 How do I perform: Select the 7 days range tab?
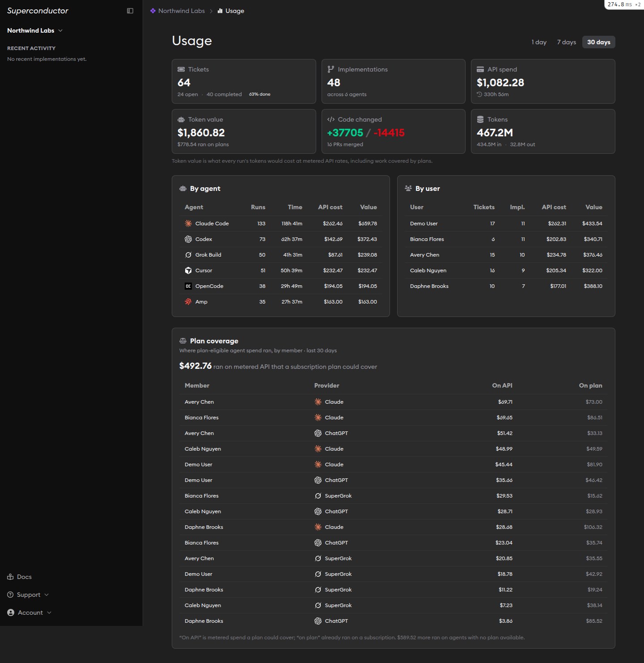point(566,42)
